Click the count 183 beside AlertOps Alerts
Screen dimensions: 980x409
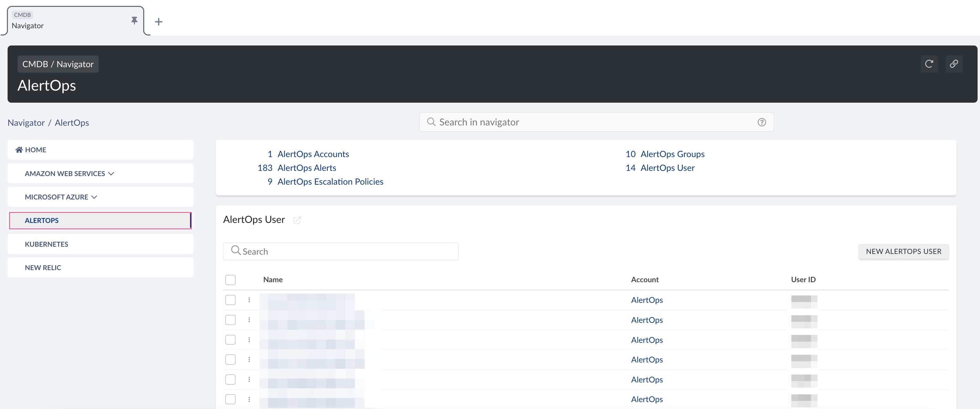[265, 168]
